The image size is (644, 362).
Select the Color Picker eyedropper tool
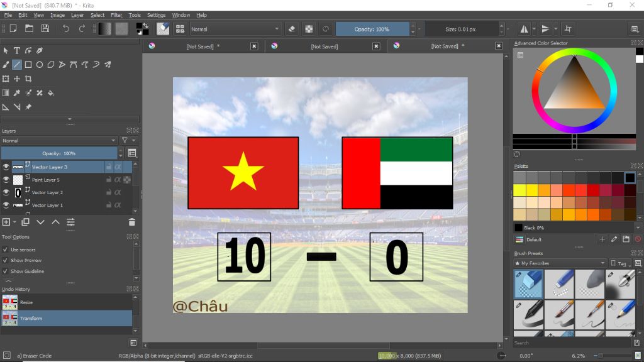click(x=17, y=93)
